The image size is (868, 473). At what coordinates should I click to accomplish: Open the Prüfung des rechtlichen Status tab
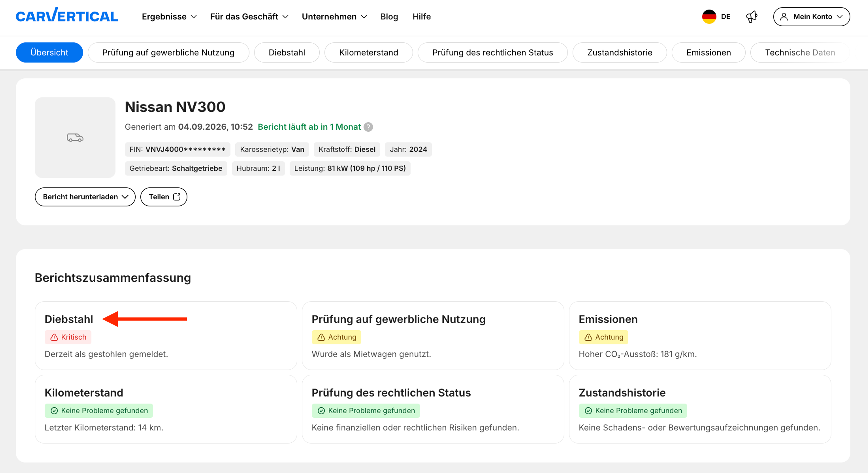pyautogui.click(x=493, y=53)
